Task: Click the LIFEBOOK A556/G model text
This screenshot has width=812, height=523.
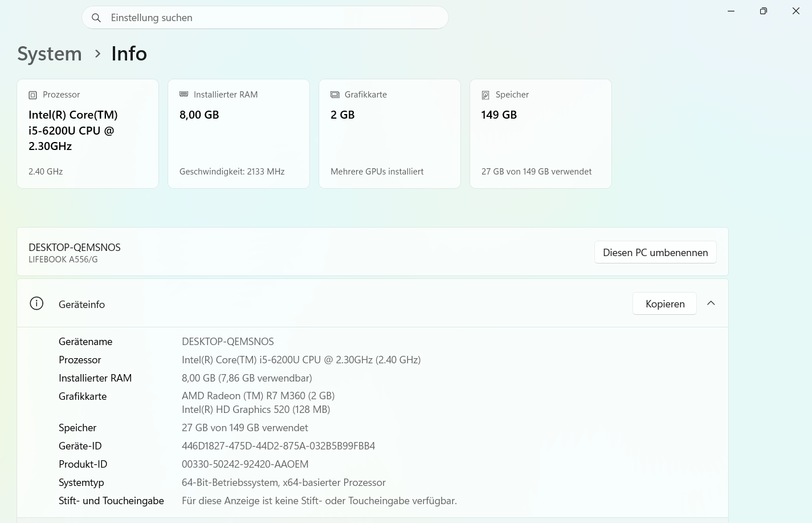Action: coord(63,260)
